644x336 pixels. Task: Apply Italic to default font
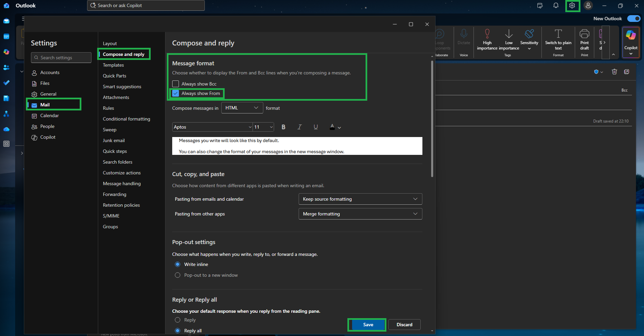(x=300, y=127)
